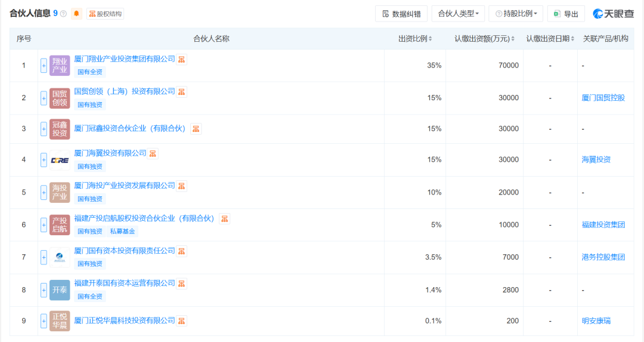Open the 持股比例 dropdown
Viewport: 644px width, 342px height.
pos(516,14)
